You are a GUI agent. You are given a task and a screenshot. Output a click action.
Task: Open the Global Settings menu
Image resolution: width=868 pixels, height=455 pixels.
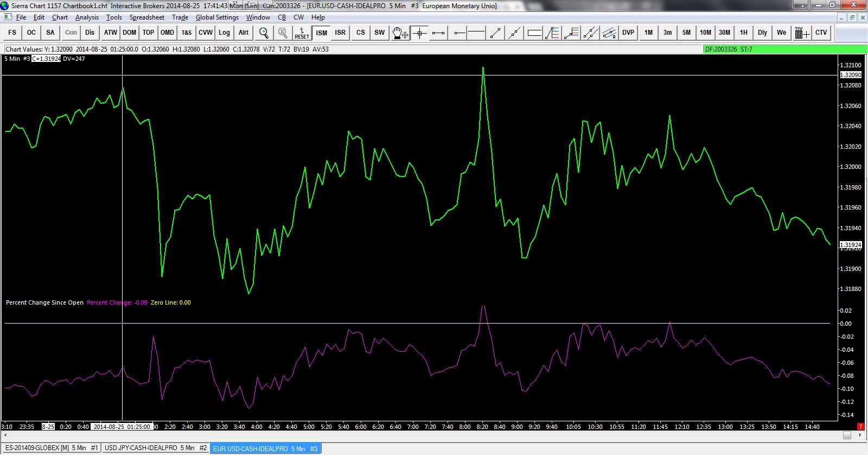[x=218, y=17]
